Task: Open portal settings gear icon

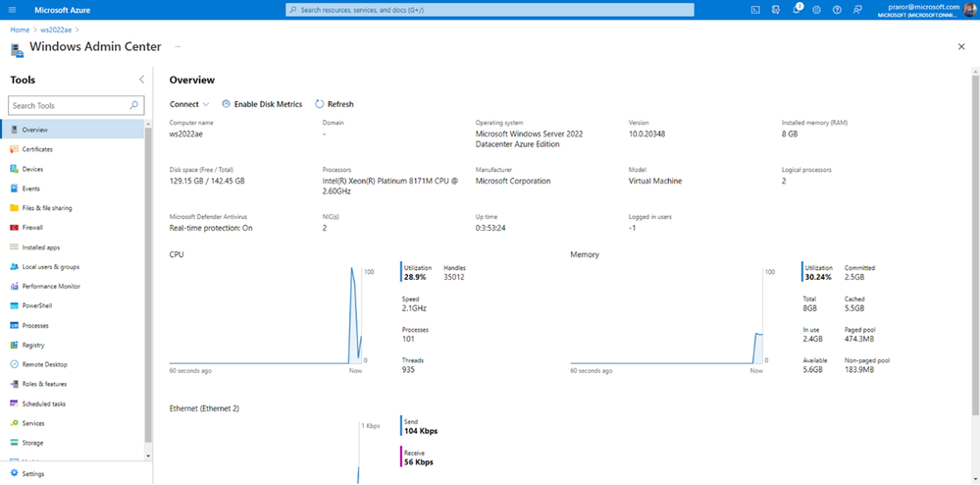Action: 817,10
